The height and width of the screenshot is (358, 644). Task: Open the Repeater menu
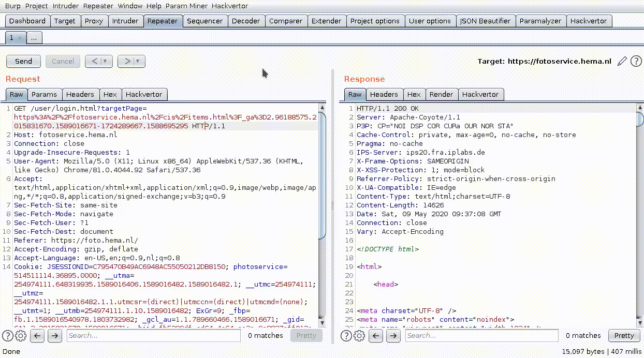click(x=98, y=6)
